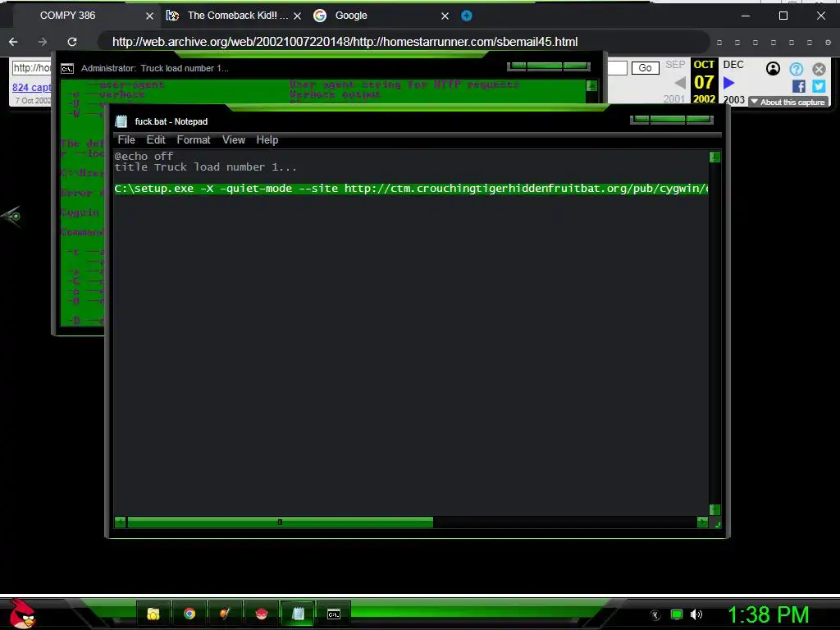Share capture on Facebook
This screenshot has height=630, width=840.
click(798, 86)
